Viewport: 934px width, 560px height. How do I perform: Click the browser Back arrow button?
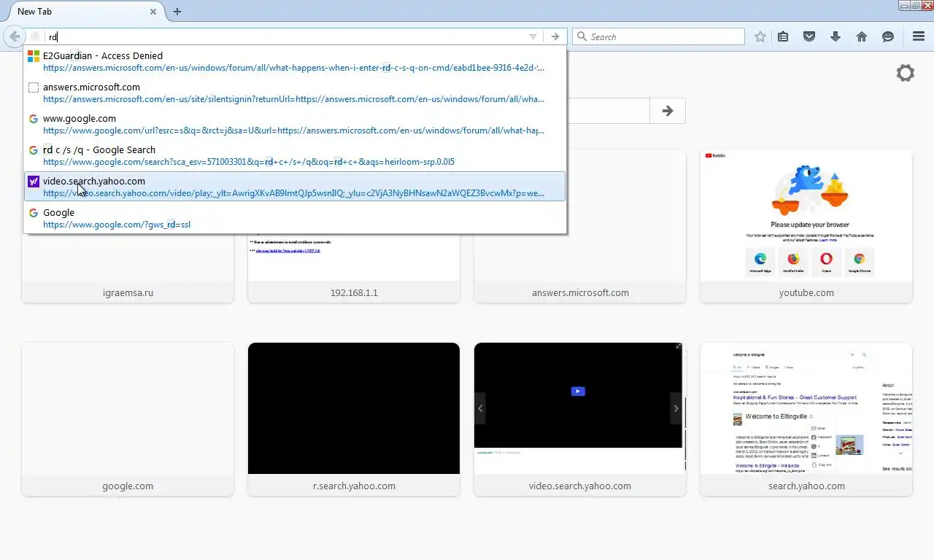[15, 36]
